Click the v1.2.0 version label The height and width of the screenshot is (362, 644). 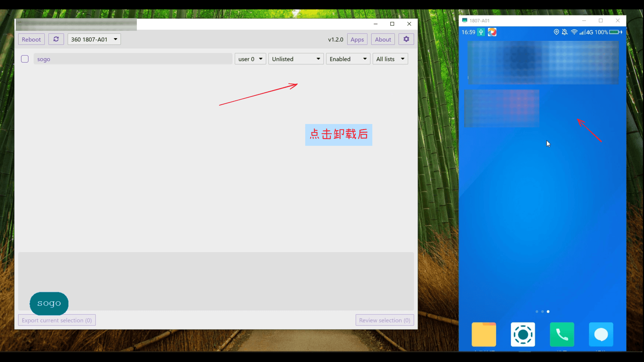click(x=336, y=39)
